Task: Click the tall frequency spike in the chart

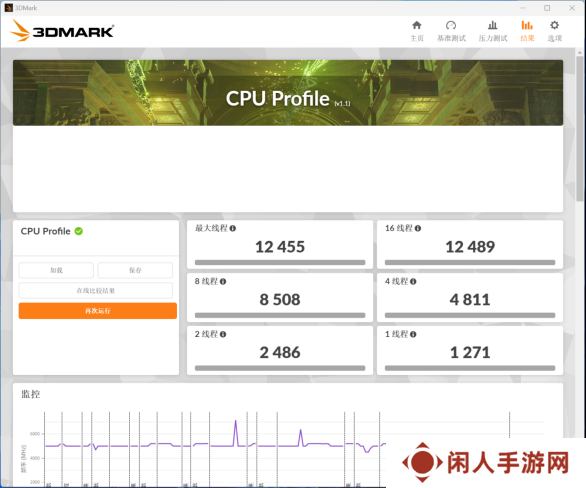Action: [x=235, y=433]
